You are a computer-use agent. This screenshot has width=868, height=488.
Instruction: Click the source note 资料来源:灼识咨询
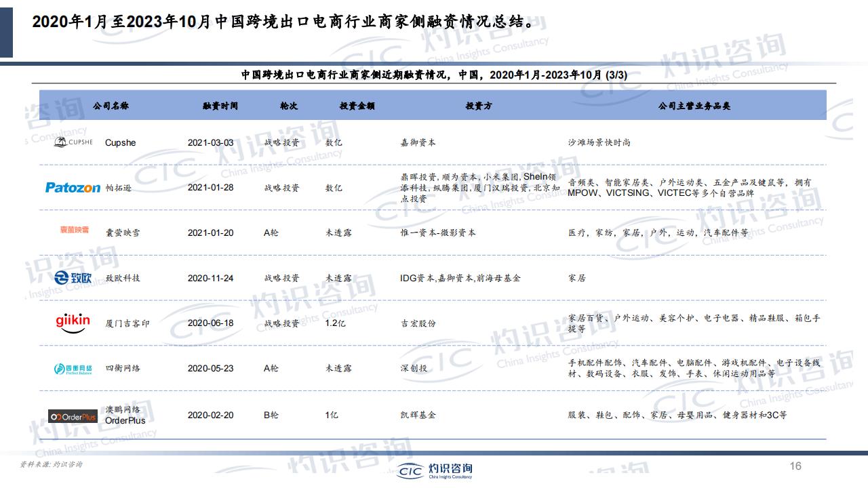(x=51, y=465)
